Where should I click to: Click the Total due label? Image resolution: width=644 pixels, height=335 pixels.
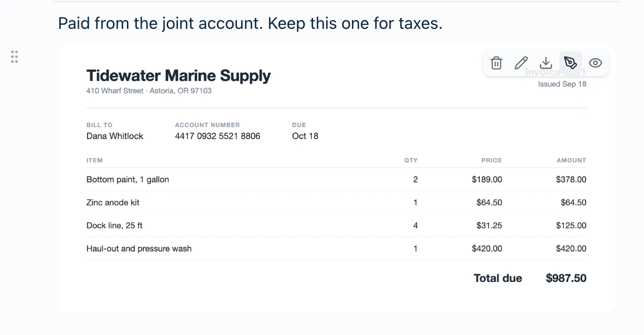[x=498, y=278]
